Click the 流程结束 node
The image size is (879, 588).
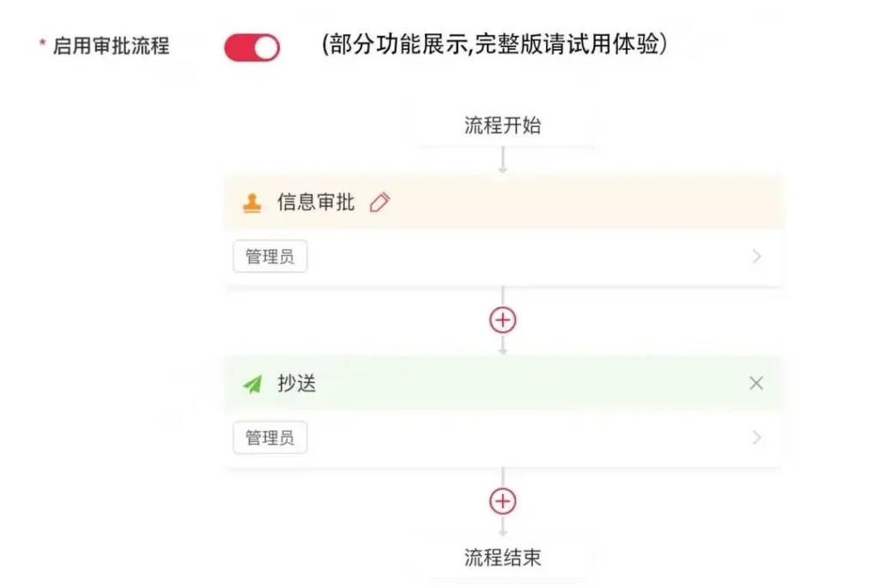tap(502, 558)
